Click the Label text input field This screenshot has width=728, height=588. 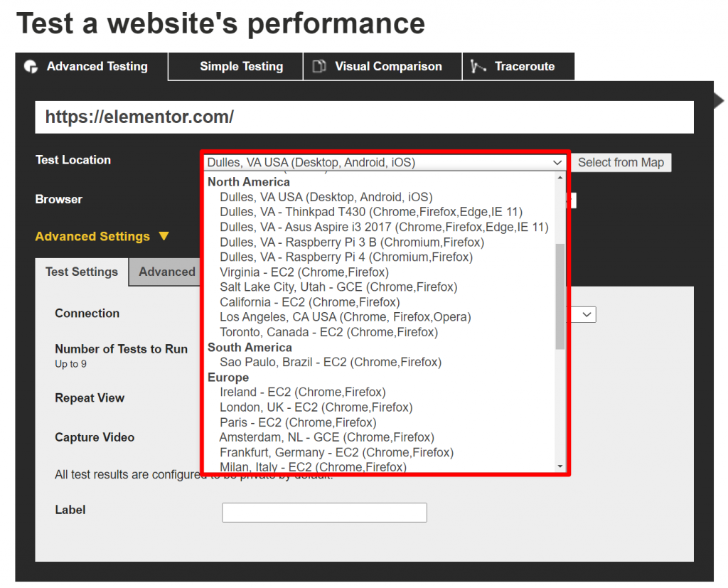click(324, 513)
